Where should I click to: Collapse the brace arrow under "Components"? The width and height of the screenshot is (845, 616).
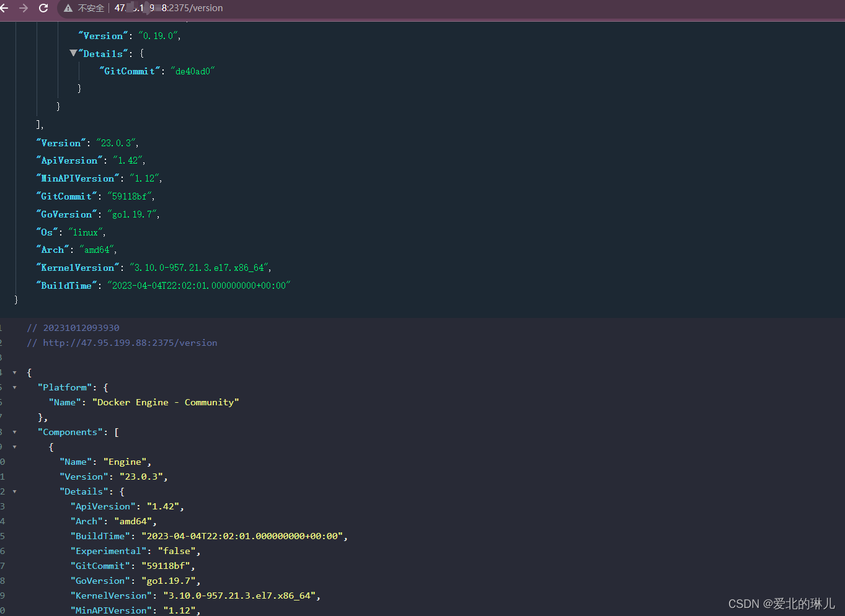coord(14,447)
